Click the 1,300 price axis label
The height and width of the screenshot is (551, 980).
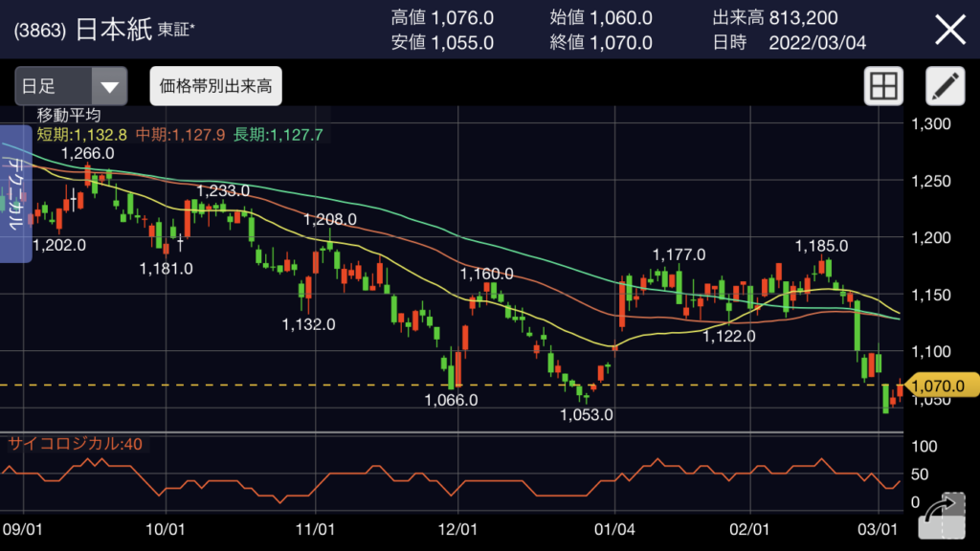931,123
